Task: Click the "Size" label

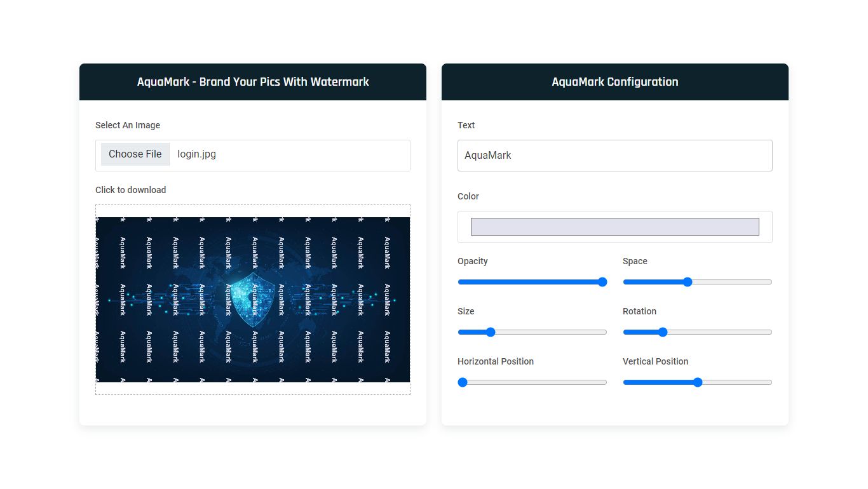Action: 466,311
